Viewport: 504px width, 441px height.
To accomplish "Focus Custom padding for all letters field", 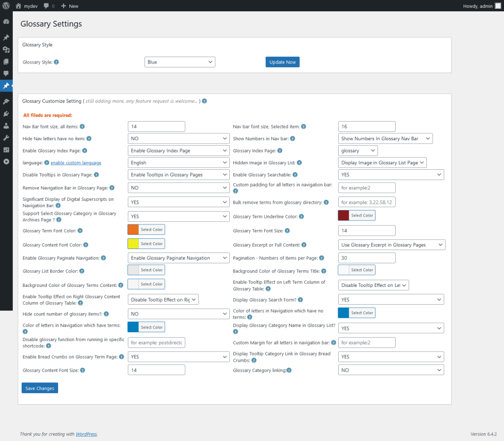I will [367, 188].
